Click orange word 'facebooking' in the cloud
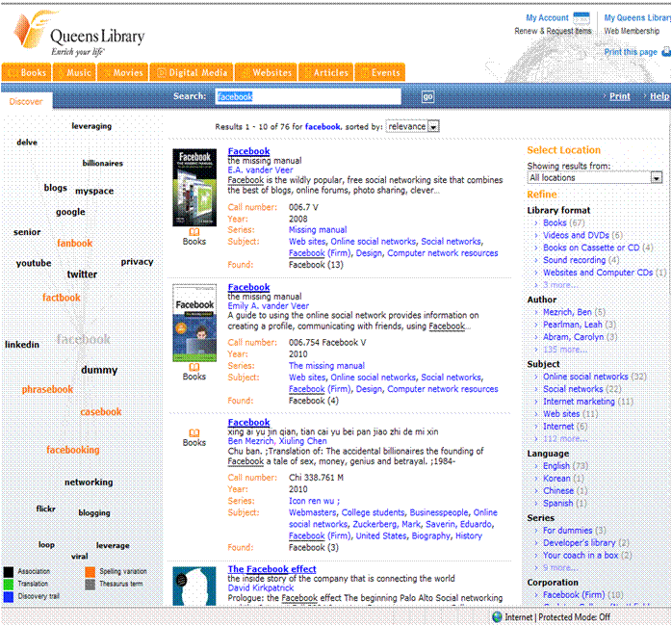Viewport: 672px width, 626px height. pos(73,450)
